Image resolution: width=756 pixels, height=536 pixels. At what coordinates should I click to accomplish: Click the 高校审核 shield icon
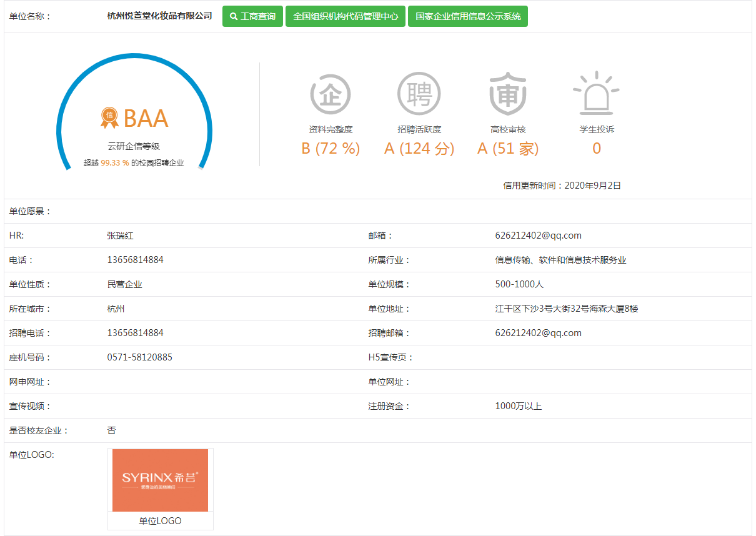coord(507,94)
